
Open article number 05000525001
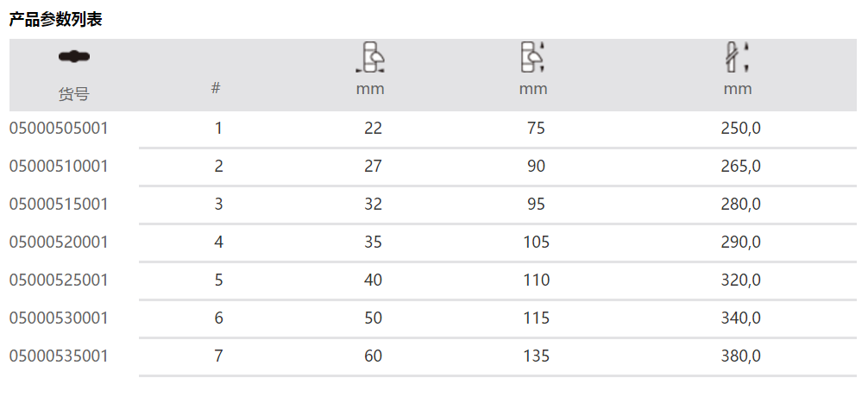tap(59, 280)
